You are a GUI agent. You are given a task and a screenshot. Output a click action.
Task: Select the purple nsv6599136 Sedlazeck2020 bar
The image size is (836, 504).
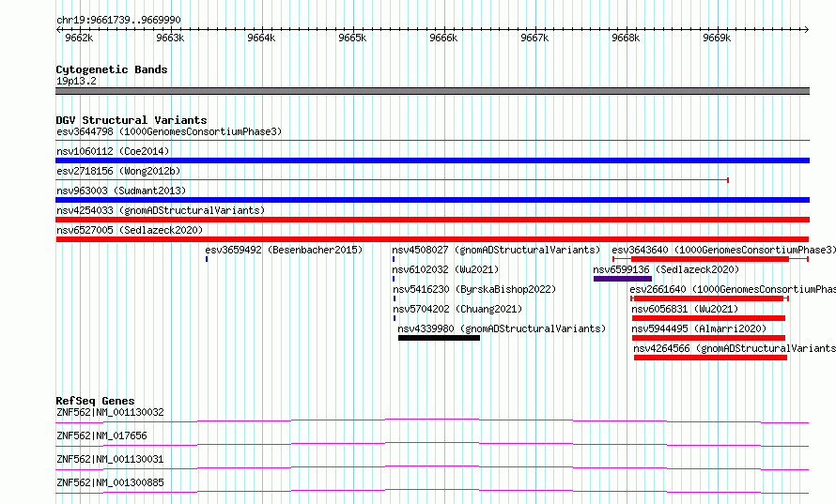point(623,279)
